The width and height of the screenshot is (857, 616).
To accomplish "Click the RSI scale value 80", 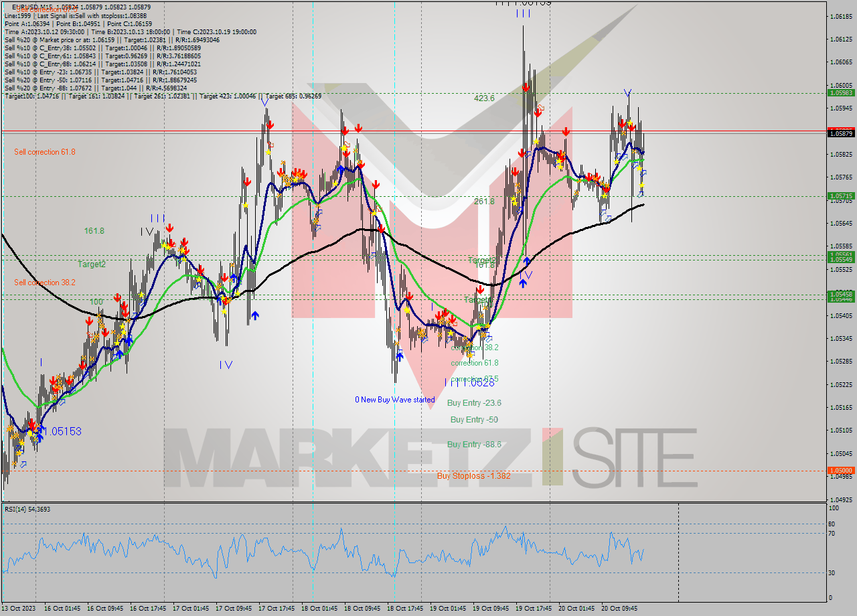I will click(831, 524).
